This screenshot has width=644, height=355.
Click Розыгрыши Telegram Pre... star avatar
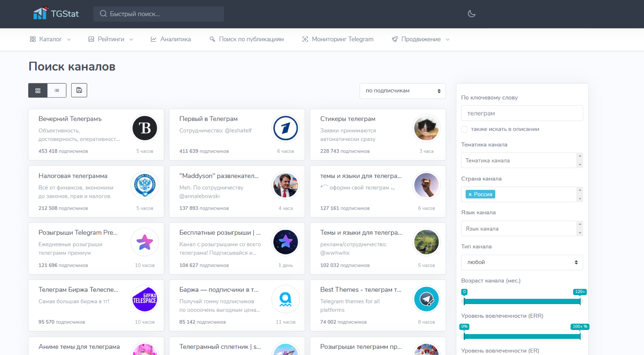[145, 242]
